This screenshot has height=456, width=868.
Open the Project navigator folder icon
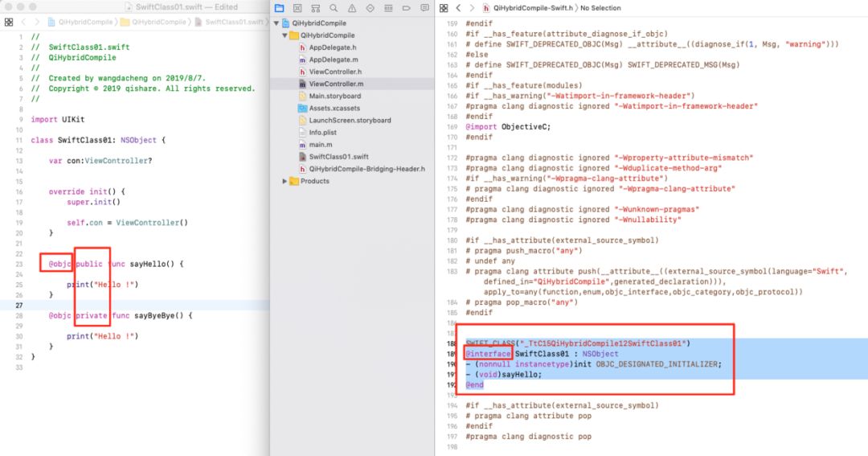(279, 8)
